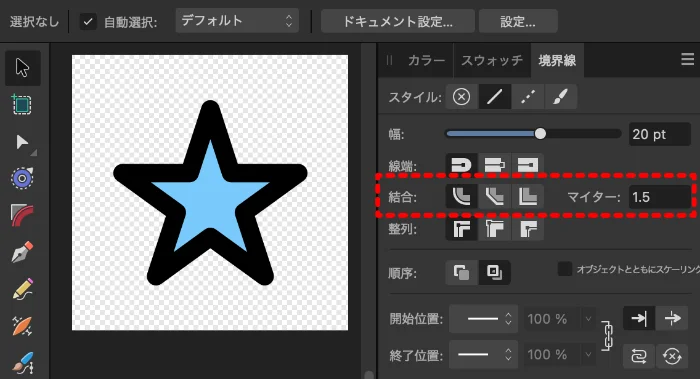Viewport: 700px width, 379px height.
Task: Choose solid line stroke style
Action: pyautogui.click(x=494, y=96)
